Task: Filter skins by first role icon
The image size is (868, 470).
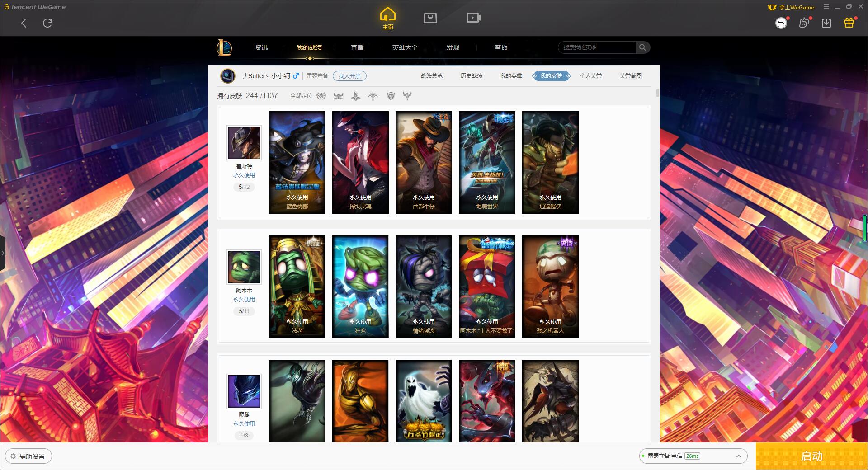Action: (321, 96)
